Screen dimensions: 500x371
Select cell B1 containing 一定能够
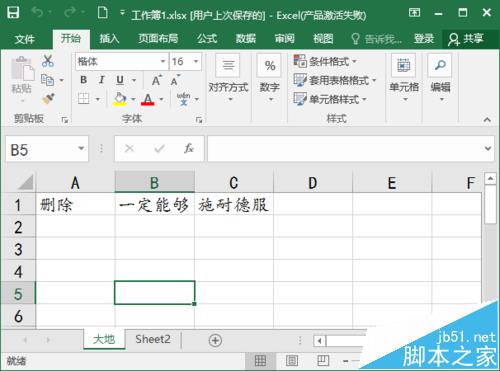point(155,204)
